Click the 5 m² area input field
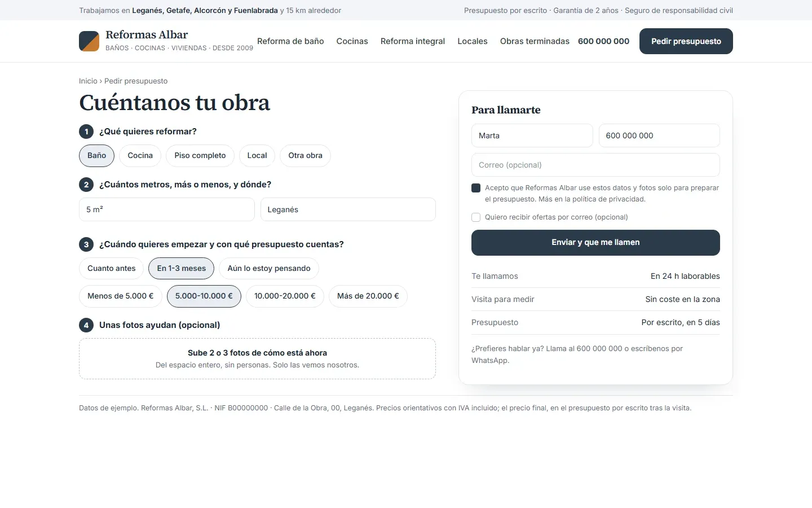Image resolution: width=812 pixels, height=508 pixels. click(167, 209)
